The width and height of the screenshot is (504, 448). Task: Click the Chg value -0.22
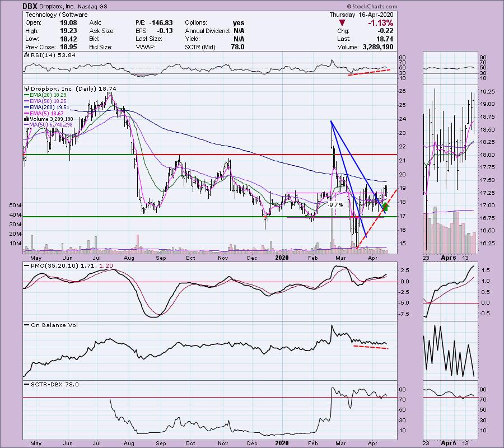386,31
